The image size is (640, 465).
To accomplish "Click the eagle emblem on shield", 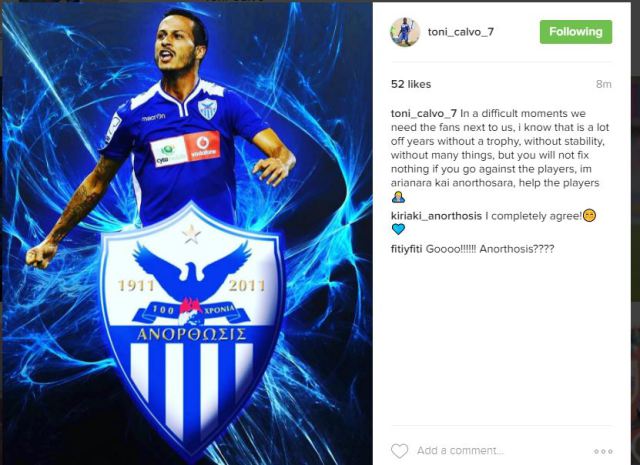I will click(x=192, y=269).
